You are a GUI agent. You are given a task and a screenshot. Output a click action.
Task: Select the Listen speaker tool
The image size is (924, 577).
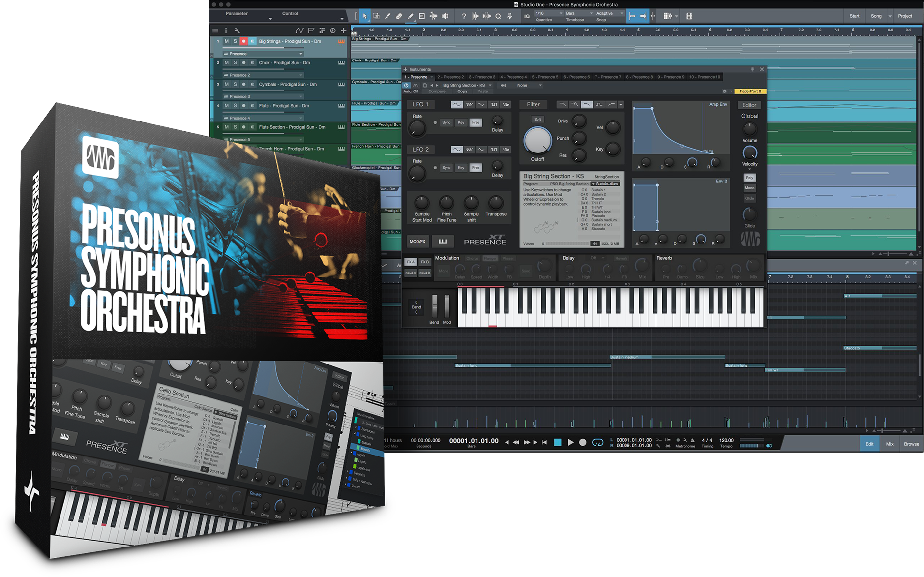[x=445, y=16]
